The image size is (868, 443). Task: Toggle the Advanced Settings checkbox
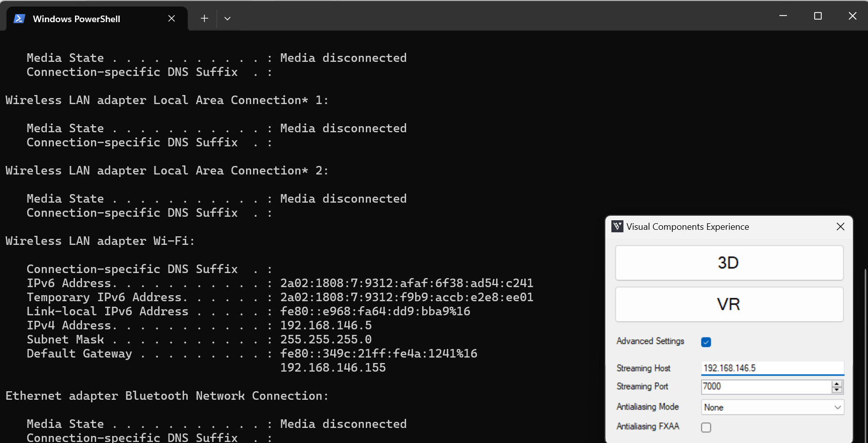pos(706,342)
